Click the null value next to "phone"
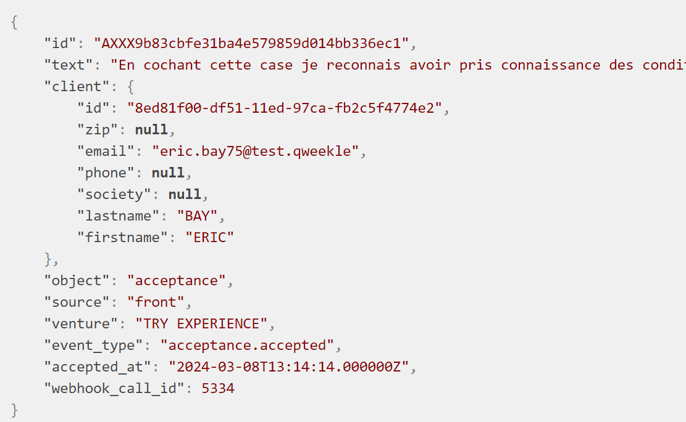This screenshot has width=686, height=422. pyautogui.click(x=170, y=172)
